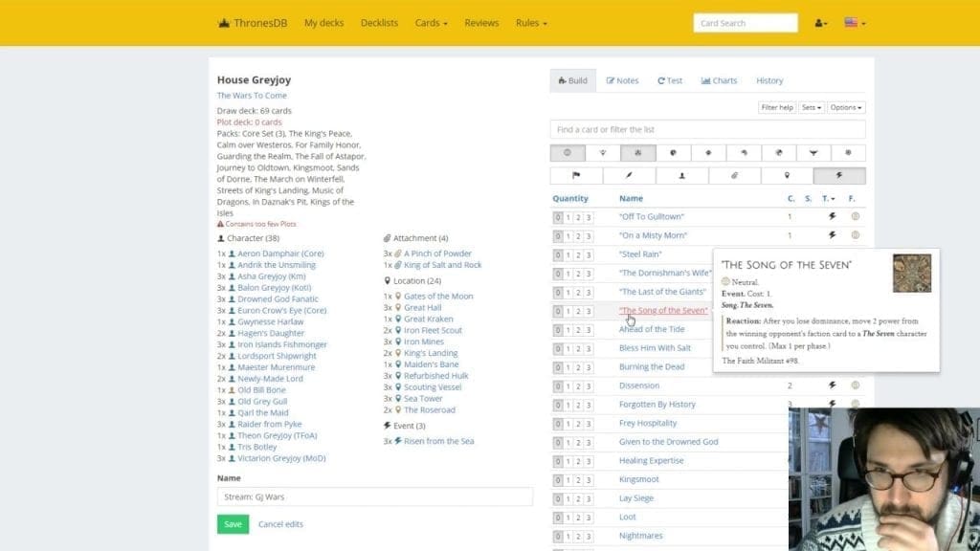Toggle the Targaryen faction filter
Screen dimensions: 980x551
813,152
